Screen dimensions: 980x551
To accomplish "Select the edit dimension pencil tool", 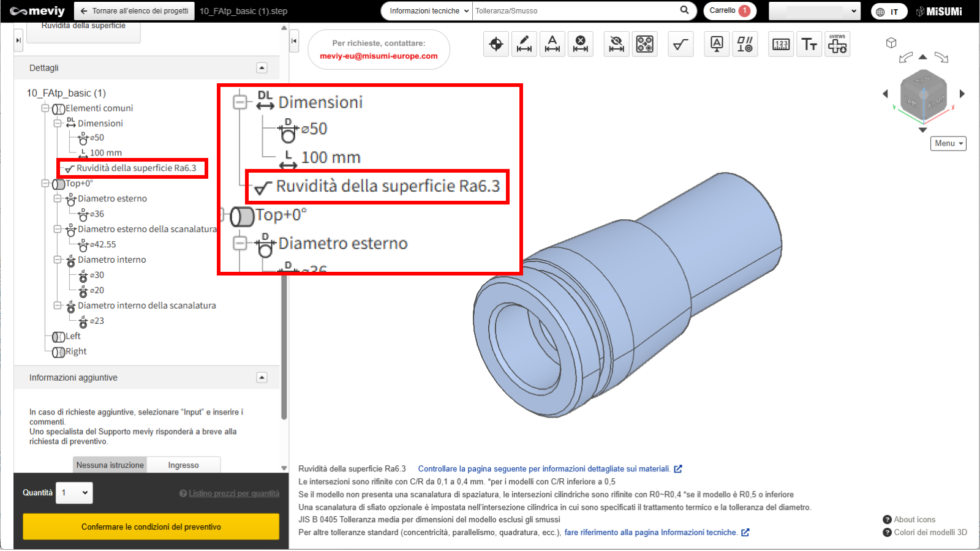I will (x=524, y=44).
